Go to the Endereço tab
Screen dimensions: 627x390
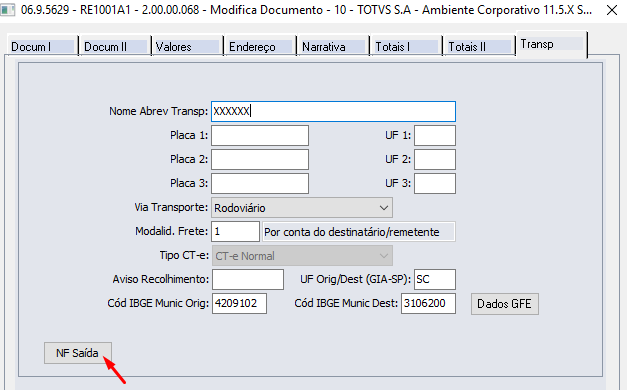coord(260,46)
